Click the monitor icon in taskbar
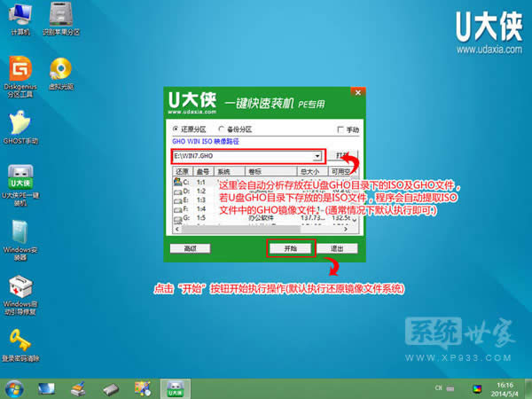Image resolution: width=532 pixels, height=399 pixels. [46, 389]
